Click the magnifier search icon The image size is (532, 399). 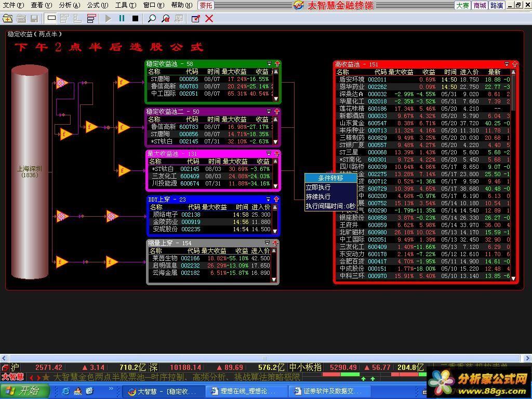pos(152,18)
